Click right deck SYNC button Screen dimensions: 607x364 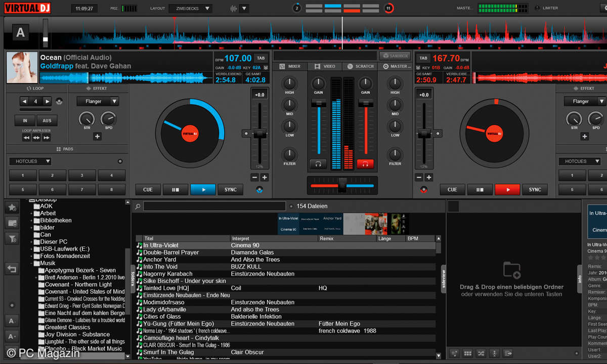coord(535,190)
